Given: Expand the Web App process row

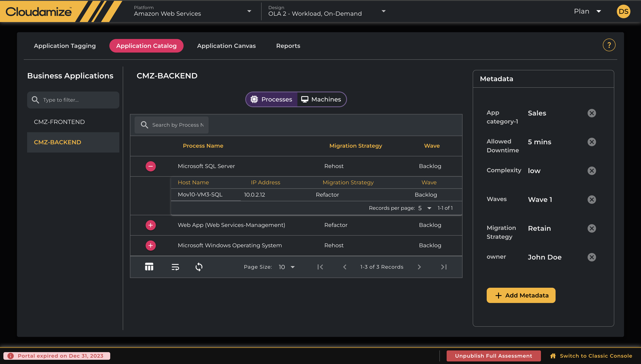Looking at the screenshot, I should click(150, 225).
